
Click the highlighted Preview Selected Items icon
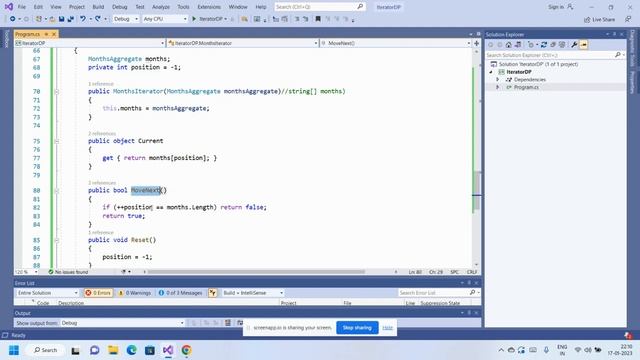click(x=584, y=44)
